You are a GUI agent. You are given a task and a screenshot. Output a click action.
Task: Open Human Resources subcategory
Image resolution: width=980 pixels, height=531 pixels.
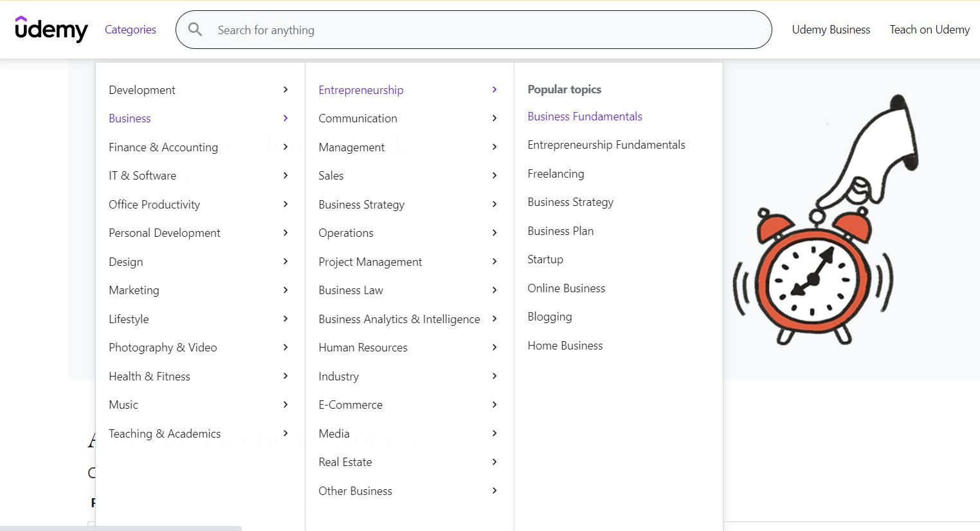coord(363,348)
